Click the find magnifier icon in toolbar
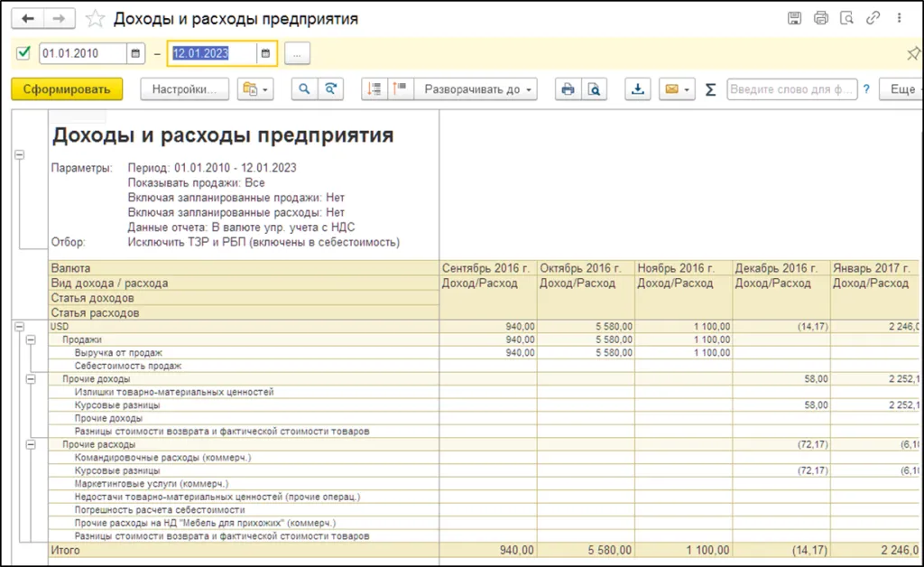The height and width of the screenshot is (567, 924). coord(304,89)
